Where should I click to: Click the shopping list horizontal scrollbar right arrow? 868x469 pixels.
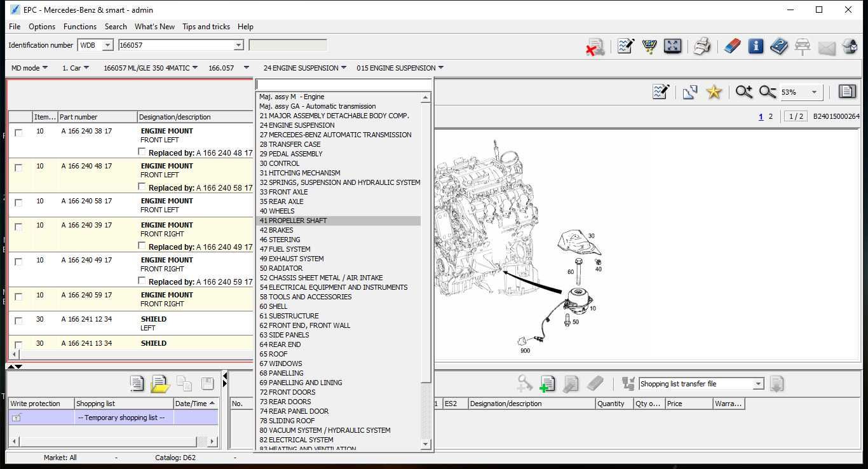pyautogui.click(x=212, y=441)
